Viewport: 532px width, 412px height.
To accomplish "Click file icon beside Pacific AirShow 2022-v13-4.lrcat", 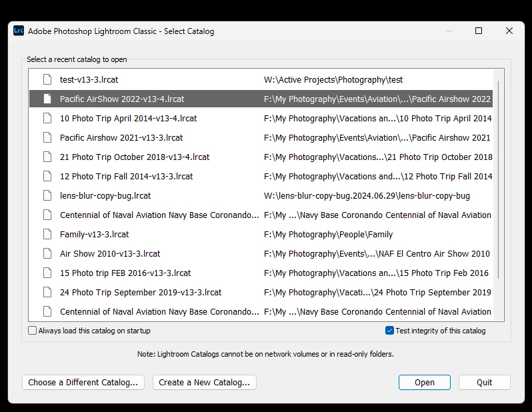I will coord(47,99).
